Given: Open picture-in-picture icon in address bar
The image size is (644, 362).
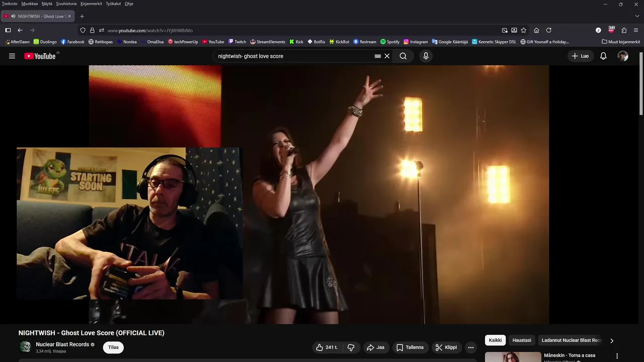Looking at the screenshot, I should pyautogui.click(x=505, y=30).
